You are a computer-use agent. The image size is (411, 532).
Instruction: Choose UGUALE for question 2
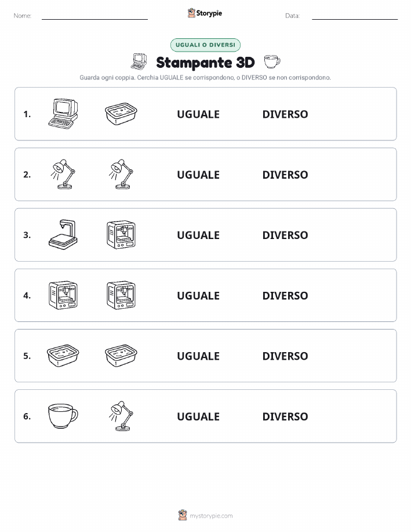click(x=198, y=175)
